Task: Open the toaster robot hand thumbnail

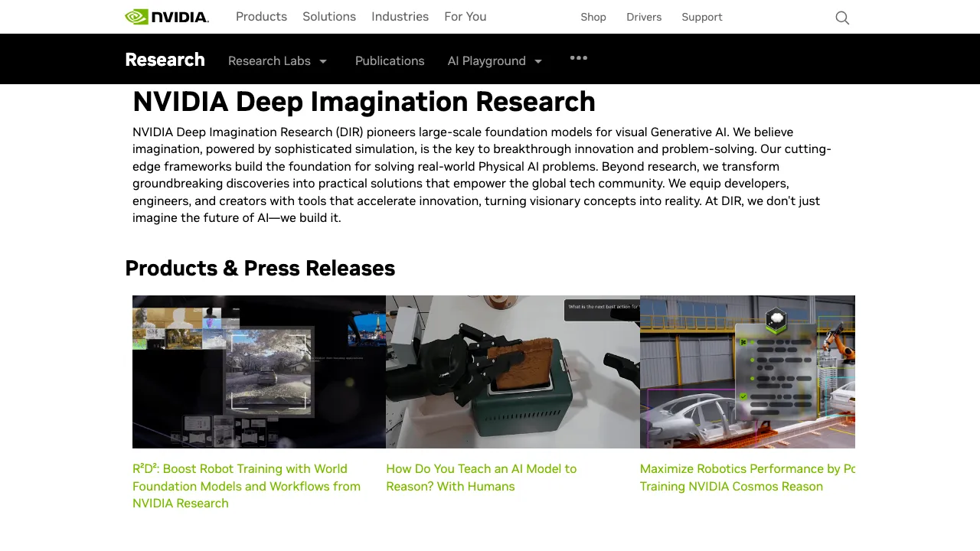Action: pyautogui.click(x=513, y=371)
